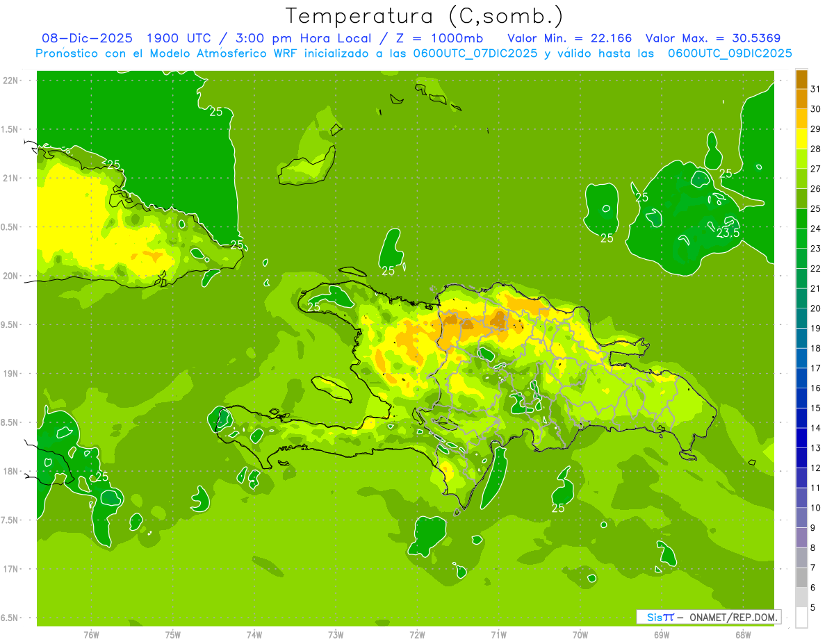Image resolution: width=834 pixels, height=644 pixels.
Task: Click the "1900 UTC" time text
Action: click(x=180, y=38)
